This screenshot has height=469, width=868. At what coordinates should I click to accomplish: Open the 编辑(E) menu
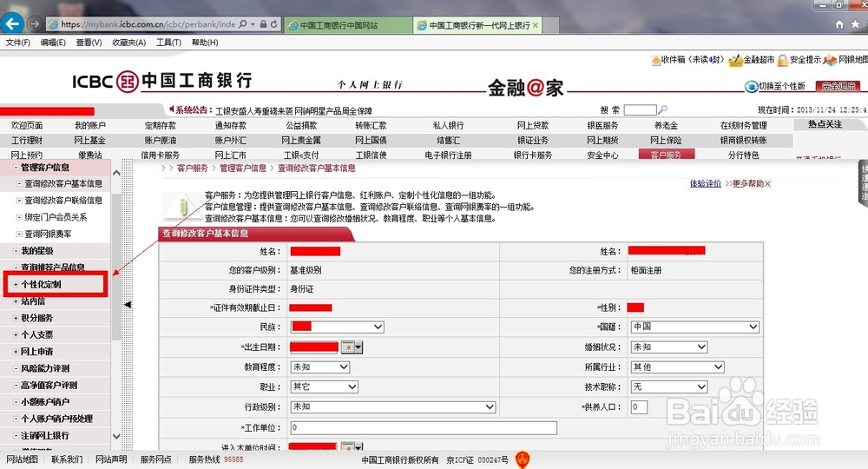click(53, 43)
